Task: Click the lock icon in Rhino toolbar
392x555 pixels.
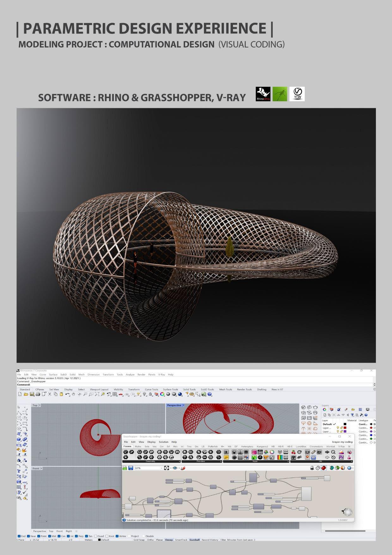Action: (150, 394)
